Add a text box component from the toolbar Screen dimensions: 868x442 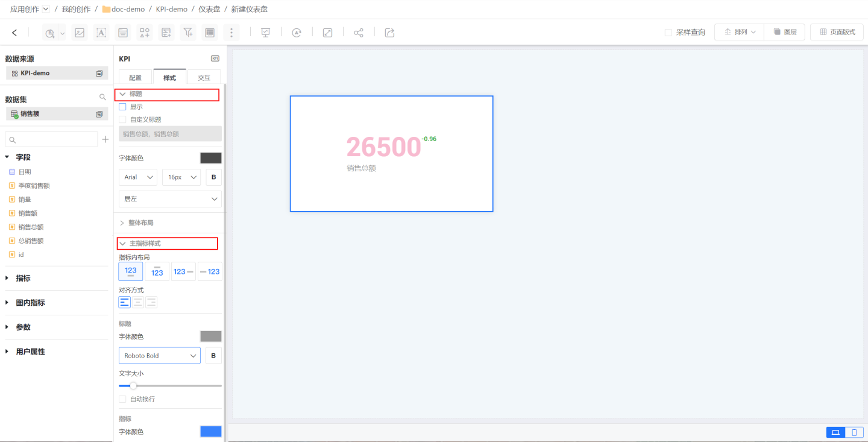coord(101,33)
